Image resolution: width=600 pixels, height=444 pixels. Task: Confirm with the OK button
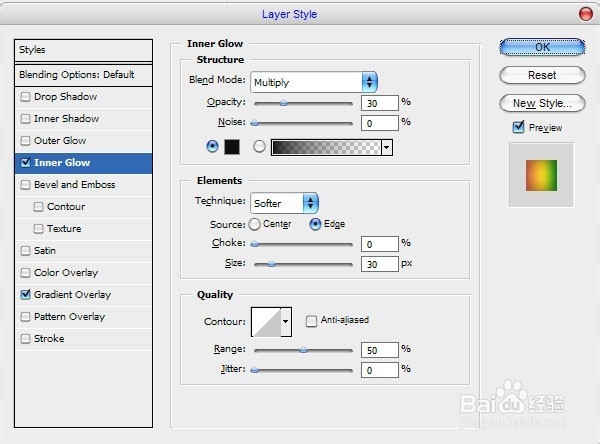click(542, 47)
